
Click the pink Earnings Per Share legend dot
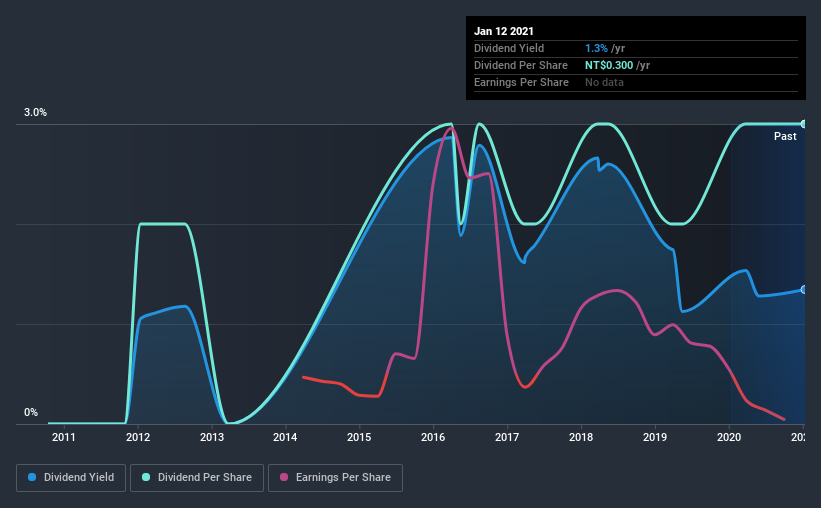click(284, 477)
